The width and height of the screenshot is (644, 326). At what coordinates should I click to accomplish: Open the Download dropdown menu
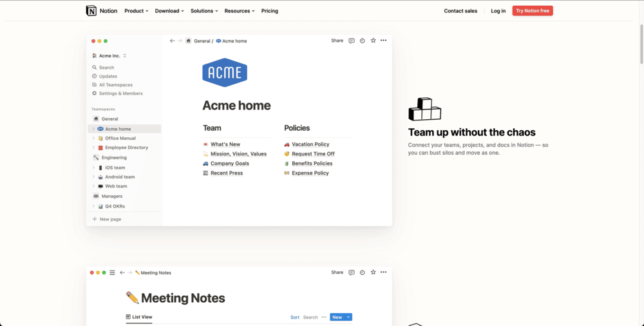tap(169, 11)
